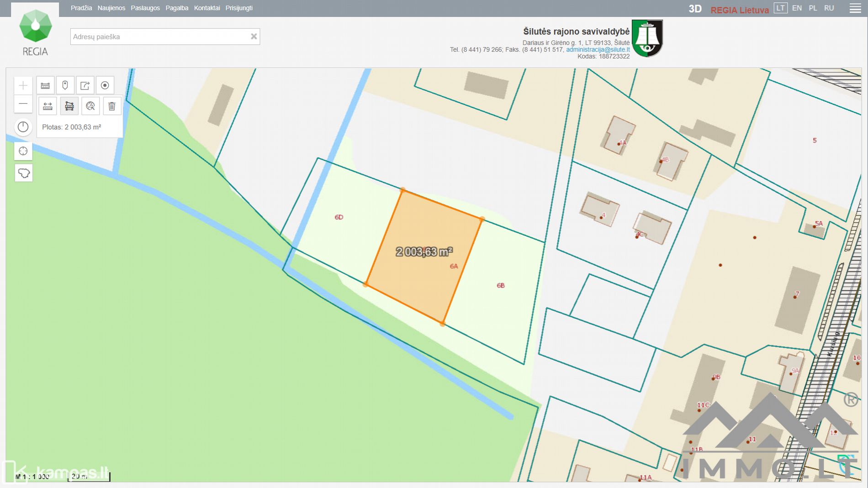Delete measurements with the trash icon

point(112,106)
